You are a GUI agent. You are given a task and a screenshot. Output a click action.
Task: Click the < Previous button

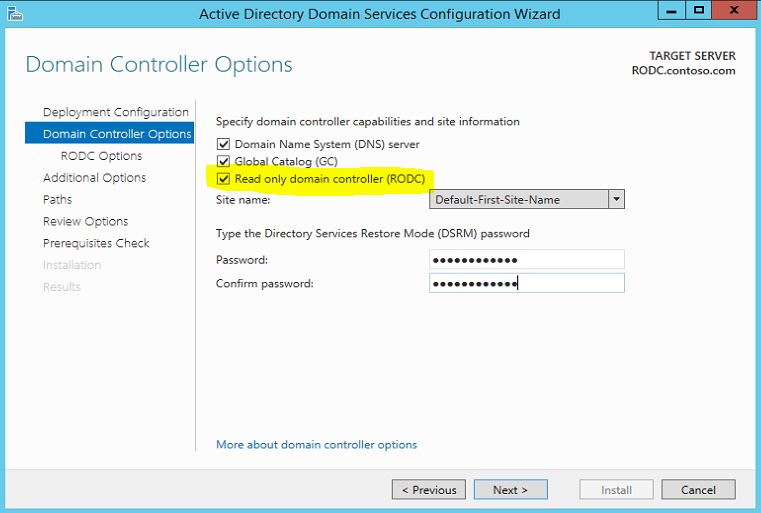click(429, 490)
